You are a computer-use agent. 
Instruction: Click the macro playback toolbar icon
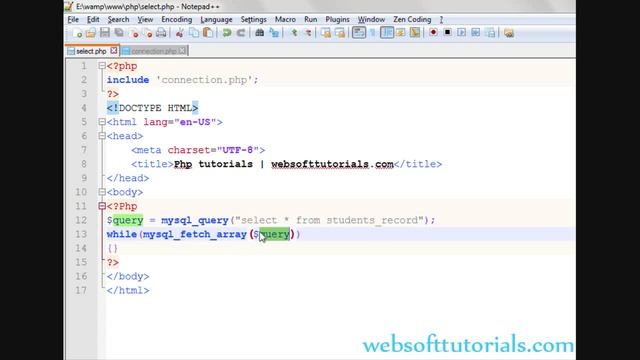tap(461, 33)
